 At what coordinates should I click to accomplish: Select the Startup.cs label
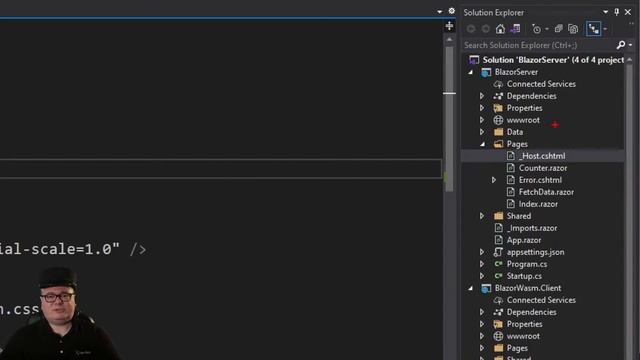pos(524,276)
